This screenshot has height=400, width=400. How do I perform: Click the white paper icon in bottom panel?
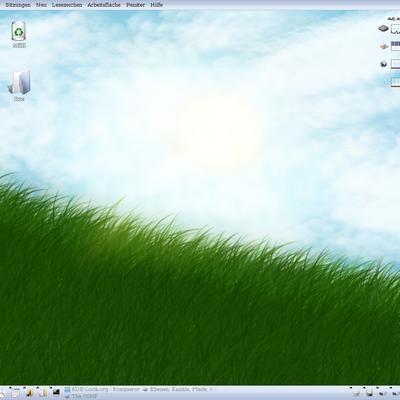point(15,393)
